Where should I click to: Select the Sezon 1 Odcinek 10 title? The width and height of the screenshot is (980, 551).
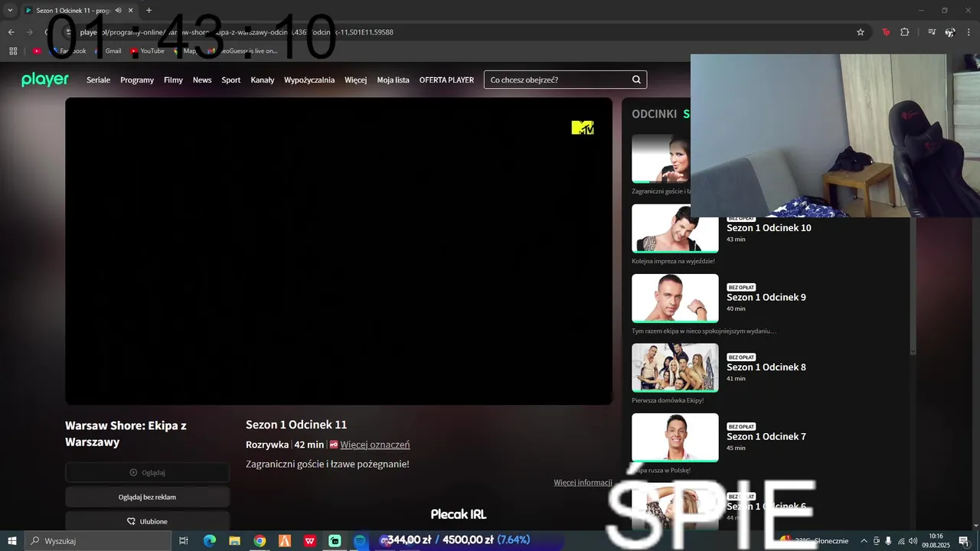[769, 228]
